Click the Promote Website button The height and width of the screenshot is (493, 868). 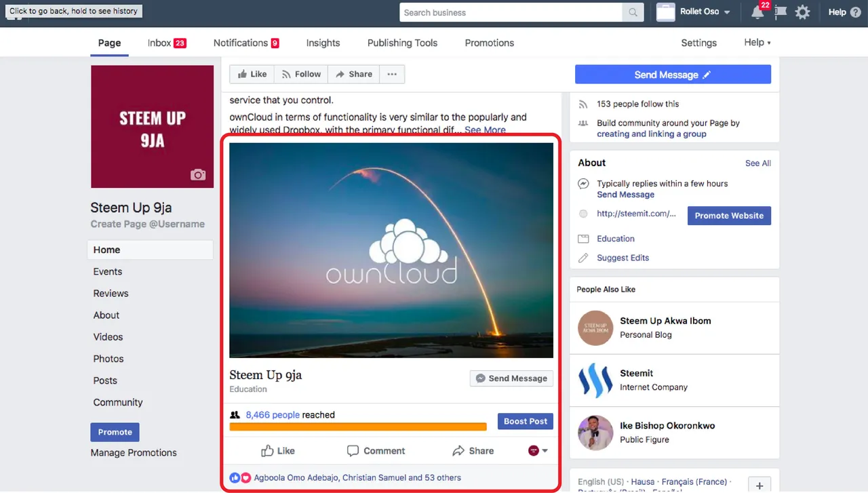coord(729,216)
